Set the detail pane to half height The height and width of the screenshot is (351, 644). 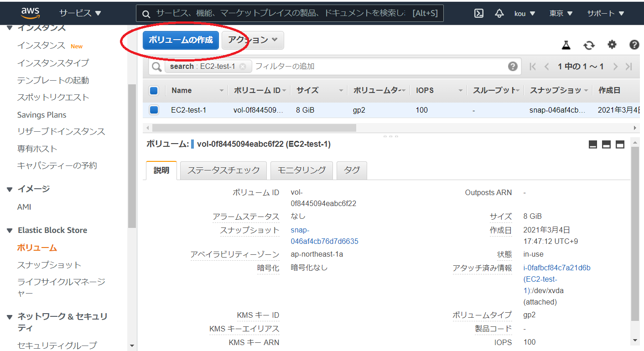(606, 145)
